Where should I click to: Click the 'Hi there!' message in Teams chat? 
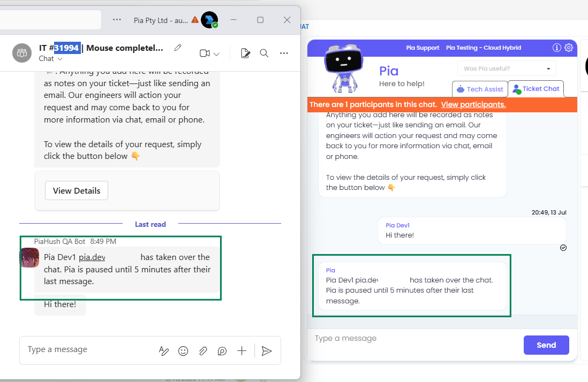coord(60,304)
